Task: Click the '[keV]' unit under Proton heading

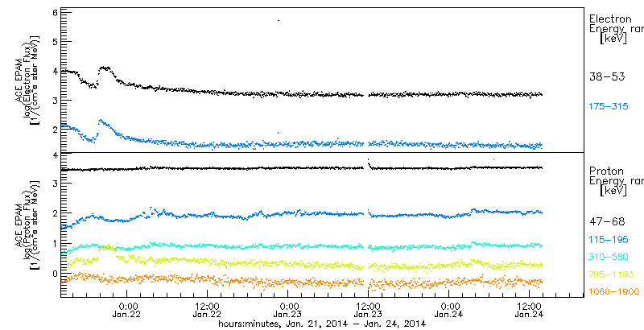Action: [x=613, y=191]
